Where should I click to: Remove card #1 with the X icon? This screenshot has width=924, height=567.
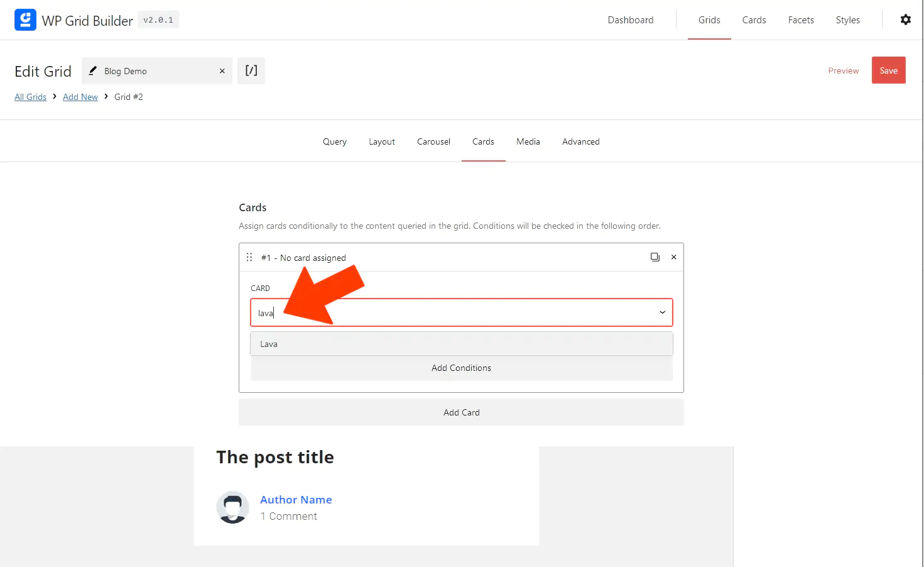click(673, 257)
